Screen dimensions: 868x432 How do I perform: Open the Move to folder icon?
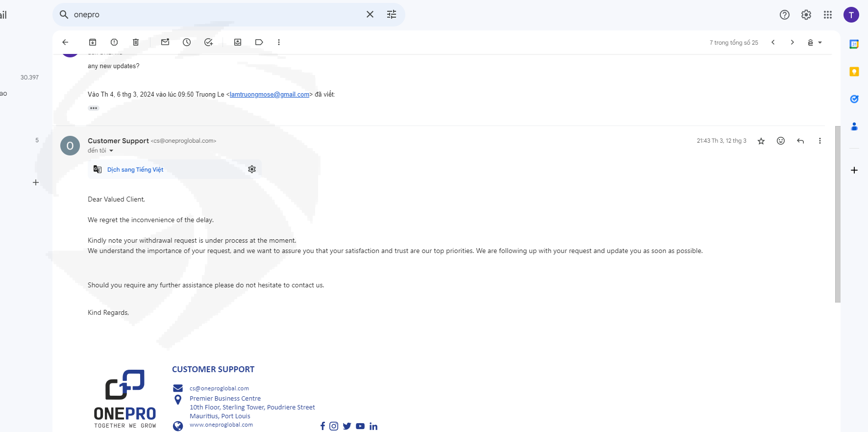[238, 42]
